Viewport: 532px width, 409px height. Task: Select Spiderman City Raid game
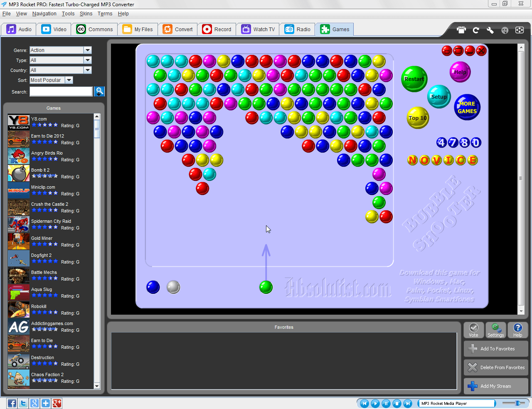[51, 224]
